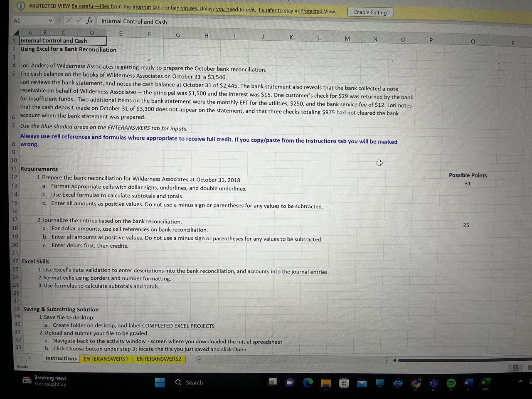Switch to the ENTERANSWERS1 tab
Image resolution: width=532 pixels, height=399 pixels.
(x=105, y=359)
